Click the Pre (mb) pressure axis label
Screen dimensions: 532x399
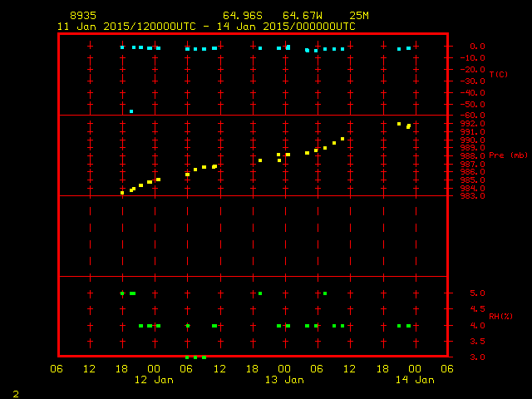point(508,155)
